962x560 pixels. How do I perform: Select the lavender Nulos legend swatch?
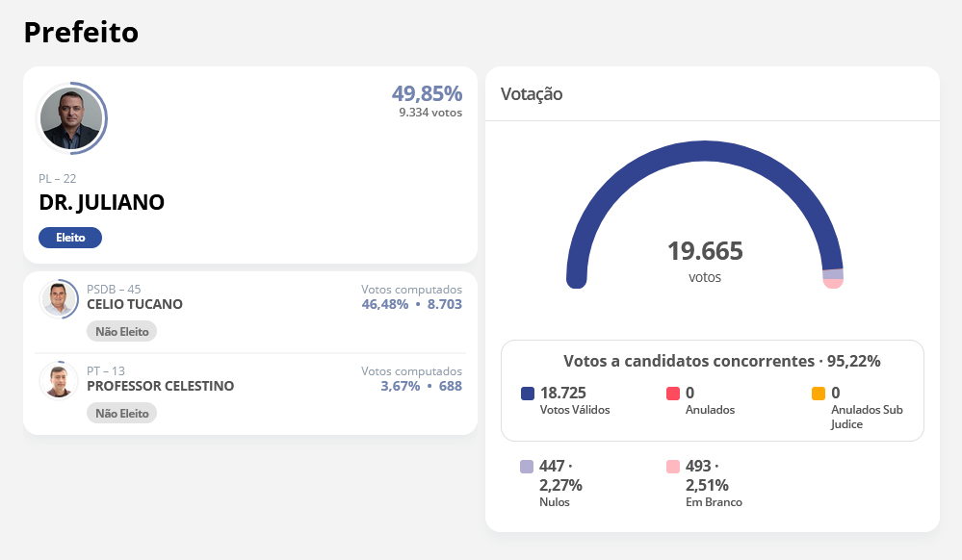(x=527, y=467)
